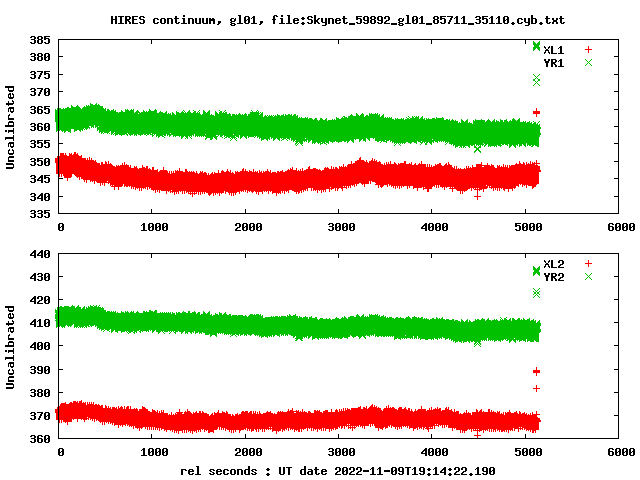Click the green cross marker beside YR2 legend

click(588, 277)
